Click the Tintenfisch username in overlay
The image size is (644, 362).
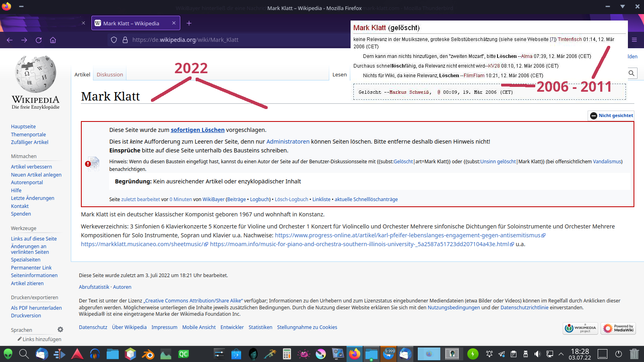[570, 39]
